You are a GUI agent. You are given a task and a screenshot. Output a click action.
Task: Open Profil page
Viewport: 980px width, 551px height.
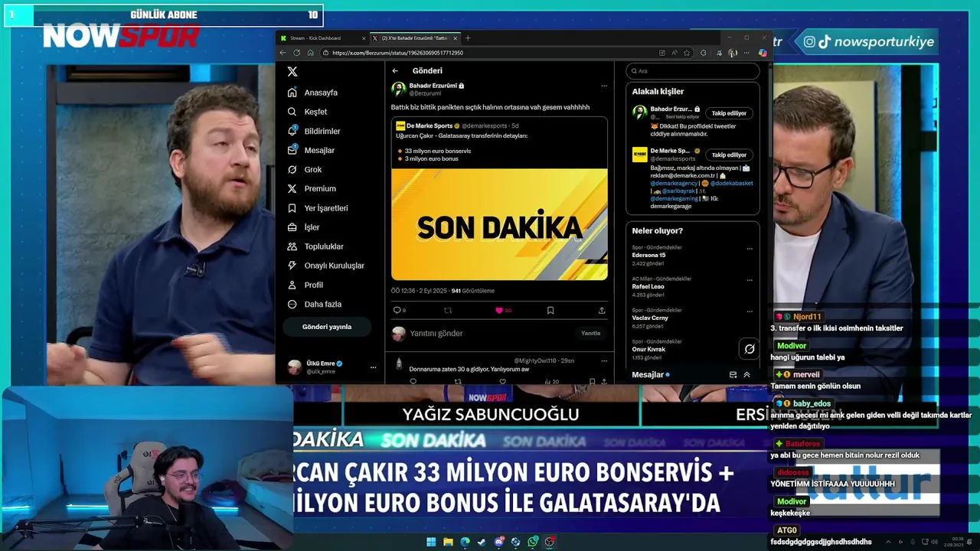click(x=305, y=285)
